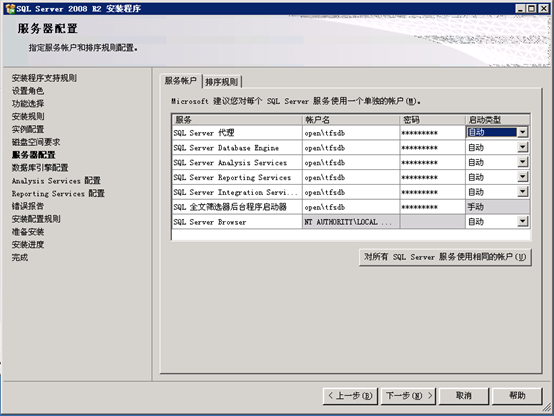Edit password for Database Engine row
This screenshot has width=554, height=416.
click(433, 148)
